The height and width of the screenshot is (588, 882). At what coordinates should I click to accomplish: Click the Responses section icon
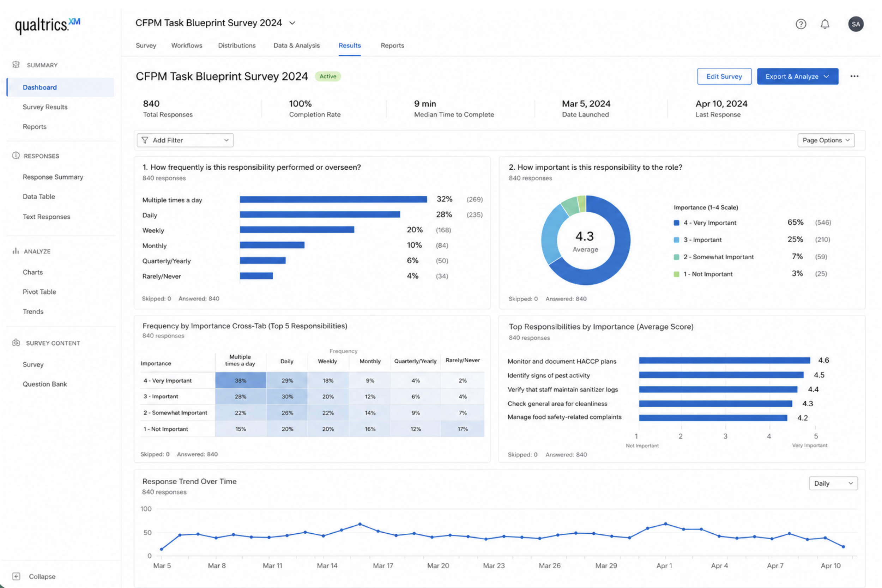[16, 155]
